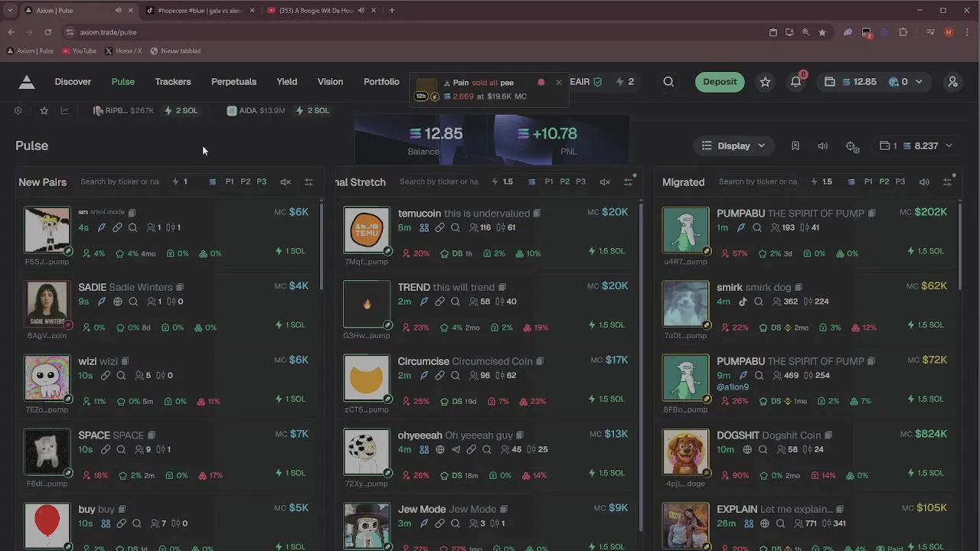Open the smirk dog token thumbnail

pyautogui.click(x=685, y=304)
